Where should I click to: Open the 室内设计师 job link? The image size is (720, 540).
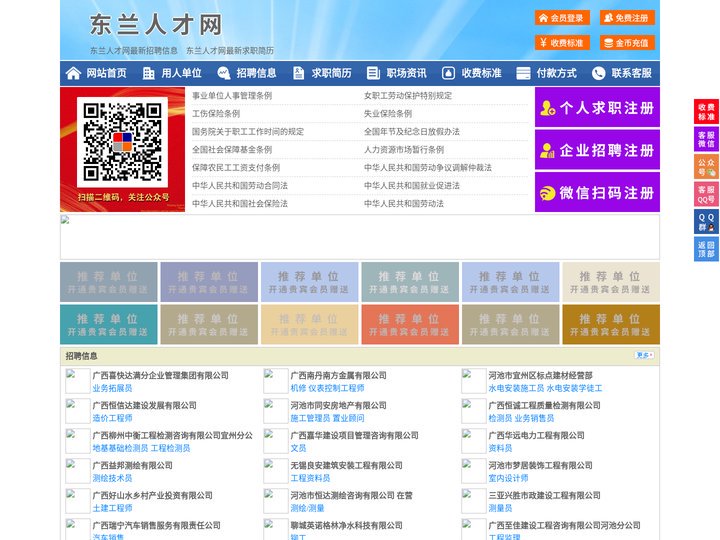(508, 478)
